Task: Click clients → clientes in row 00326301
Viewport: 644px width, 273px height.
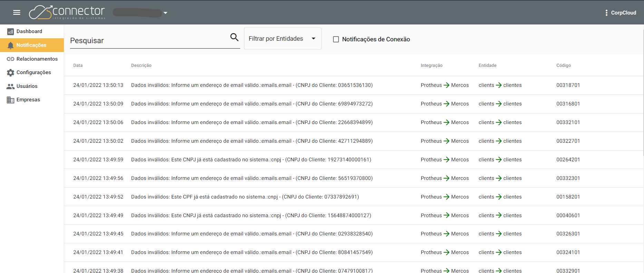Action: pyautogui.click(x=500, y=234)
